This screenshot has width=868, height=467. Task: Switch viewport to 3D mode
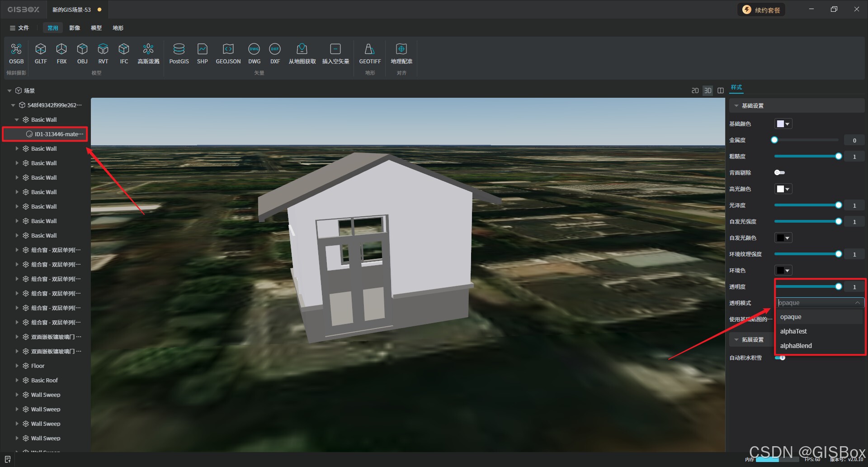pyautogui.click(x=708, y=91)
